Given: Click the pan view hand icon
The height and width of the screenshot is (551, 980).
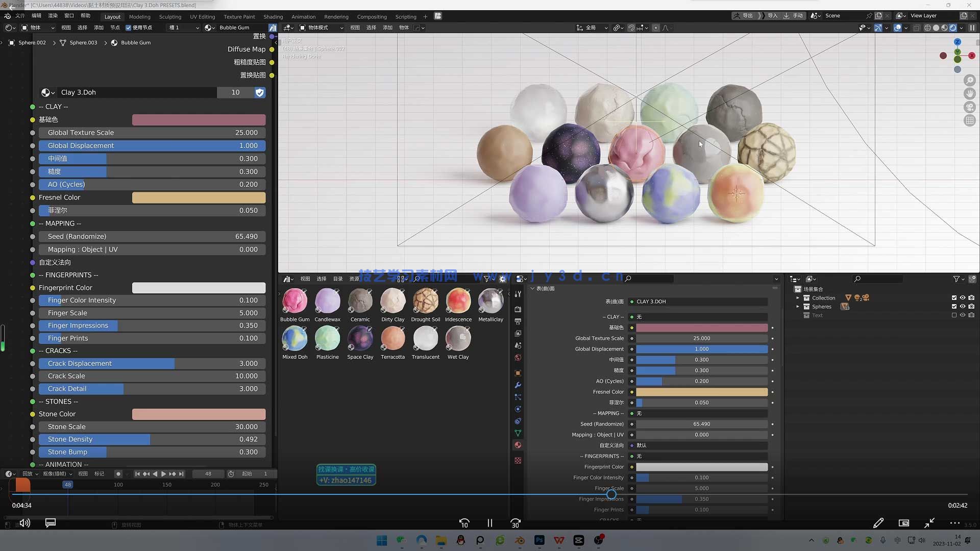Looking at the screenshot, I should click(x=969, y=94).
